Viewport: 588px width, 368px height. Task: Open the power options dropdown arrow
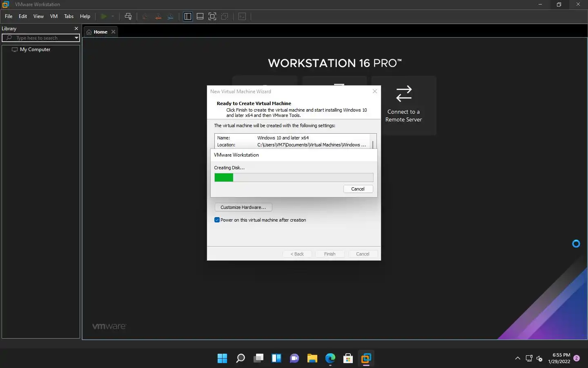[x=113, y=16]
